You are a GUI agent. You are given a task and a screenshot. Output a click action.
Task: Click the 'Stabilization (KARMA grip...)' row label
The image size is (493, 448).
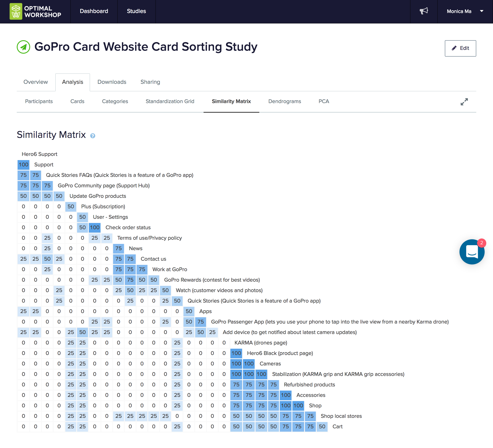click(x=338, y=374)
